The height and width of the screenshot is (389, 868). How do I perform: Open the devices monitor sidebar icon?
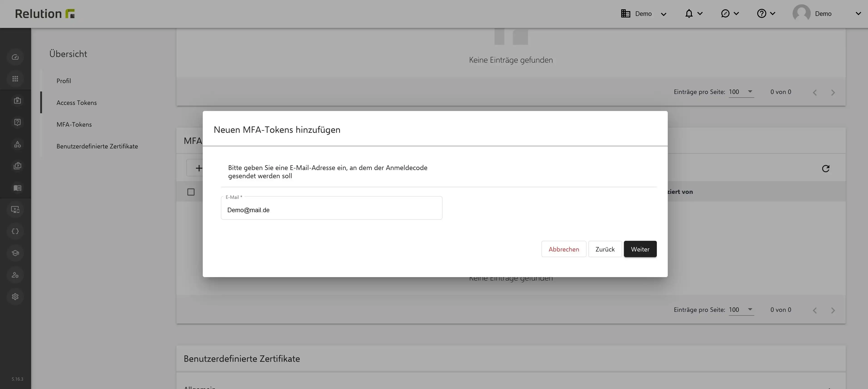click(x=15, y=209)
